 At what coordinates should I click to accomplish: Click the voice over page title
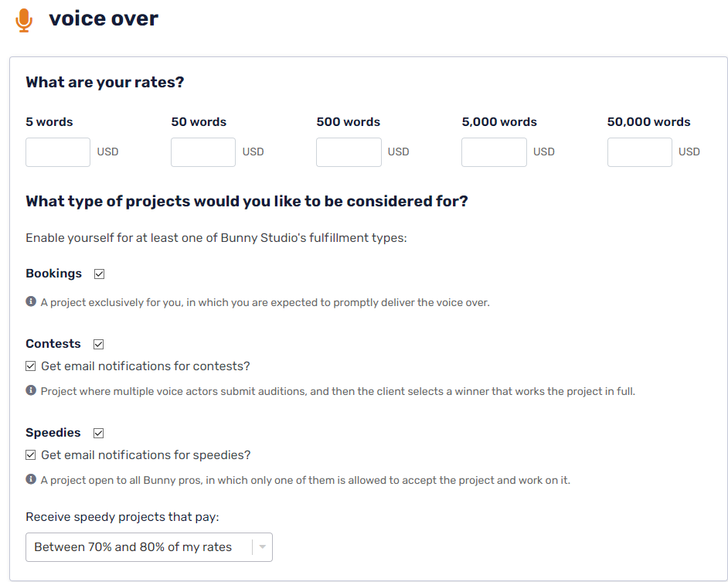point(104,19)
